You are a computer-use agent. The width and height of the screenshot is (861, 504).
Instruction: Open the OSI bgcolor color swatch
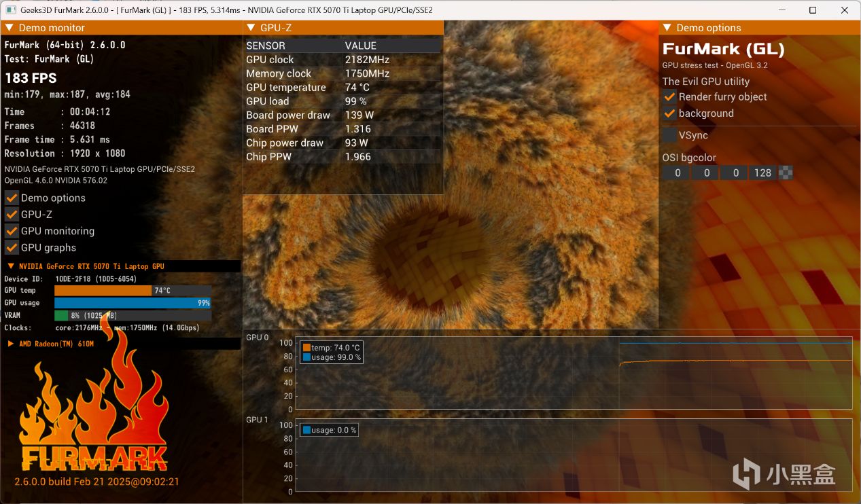pos(786,173)
